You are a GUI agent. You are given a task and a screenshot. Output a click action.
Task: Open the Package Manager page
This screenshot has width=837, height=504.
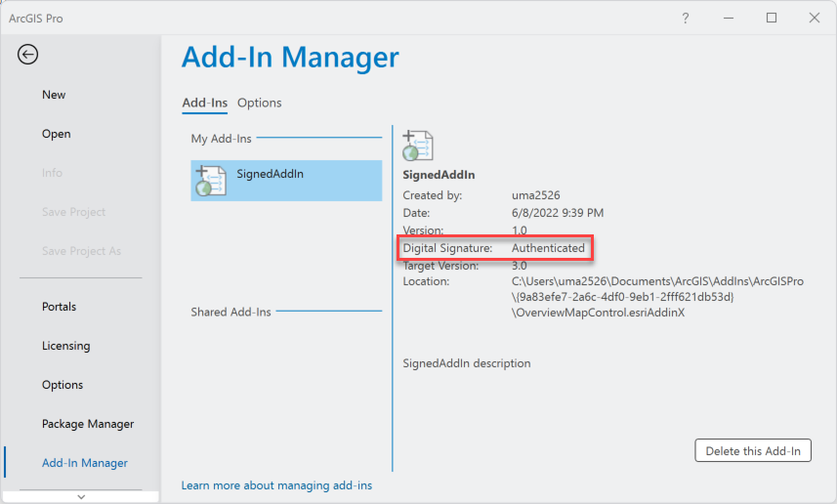point(88,423)
